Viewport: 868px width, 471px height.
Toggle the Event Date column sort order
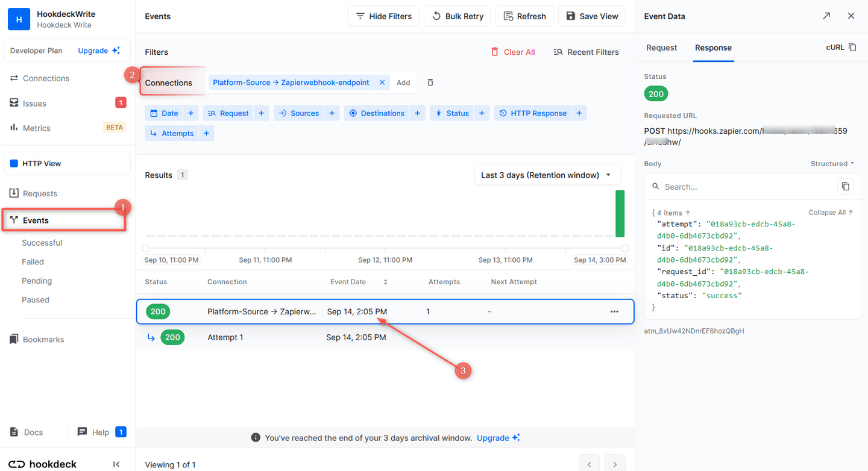coord(384,281)
